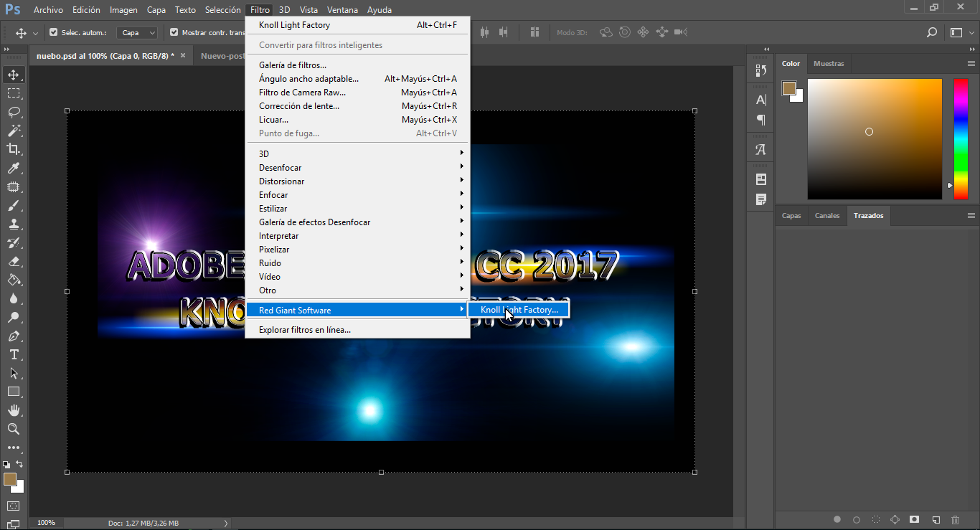This screenshot has height=530, width=980.
Task: Select the Pen tool
Action: 14,336
